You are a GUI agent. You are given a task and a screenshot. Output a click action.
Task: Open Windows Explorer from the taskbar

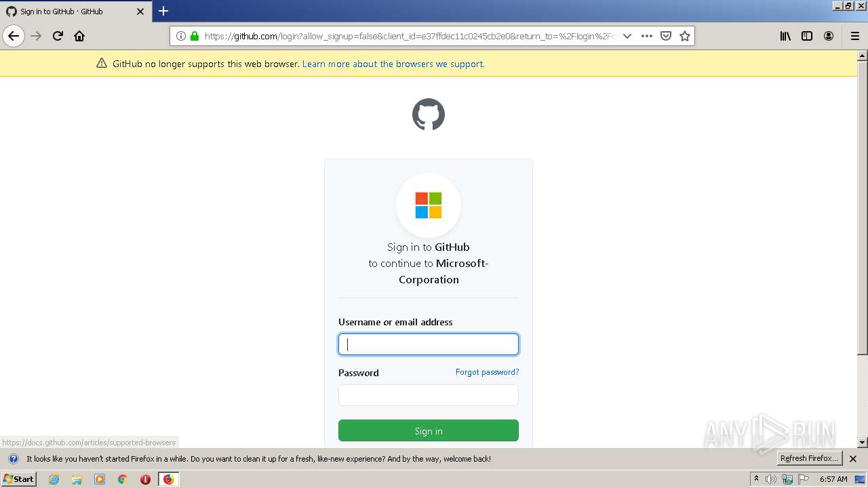tap(77, 479)
